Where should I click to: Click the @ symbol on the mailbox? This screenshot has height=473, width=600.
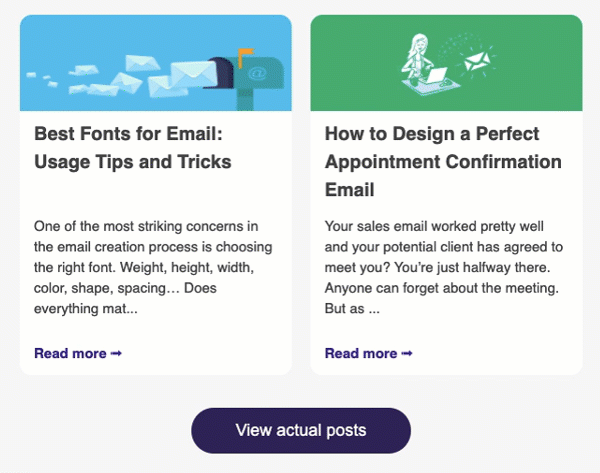[x=257, y=73]
